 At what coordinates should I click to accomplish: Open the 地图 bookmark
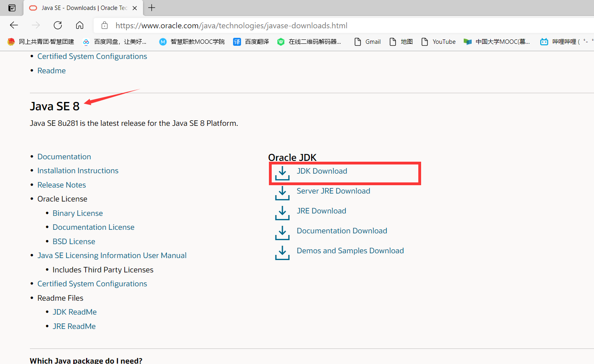[x=401, y=42]
